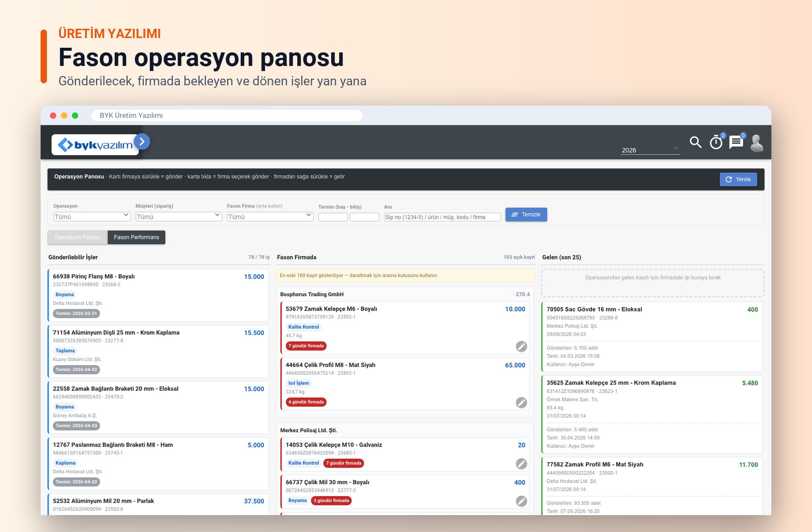
Task: Click the BYK Üretim Yazılımı address bar
Action: pos(227,115)
